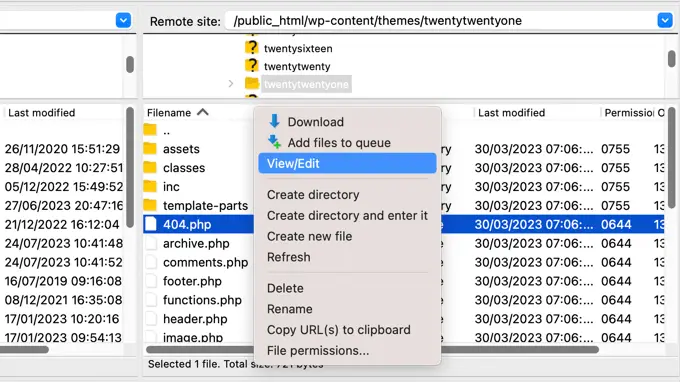Choose Delete from context menu
Viewport: 680px width, 382px height.
[x=347, y=288]
